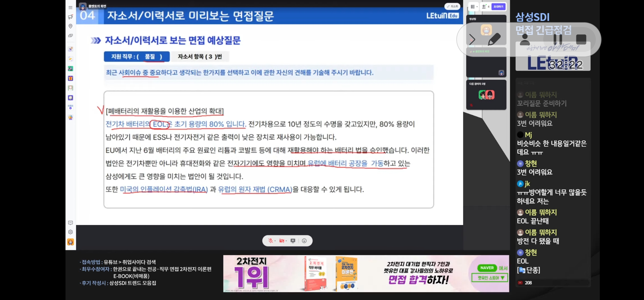Open the gift box app icon
644x300 pixels.
pyautogui.click(x=70, y=78)
